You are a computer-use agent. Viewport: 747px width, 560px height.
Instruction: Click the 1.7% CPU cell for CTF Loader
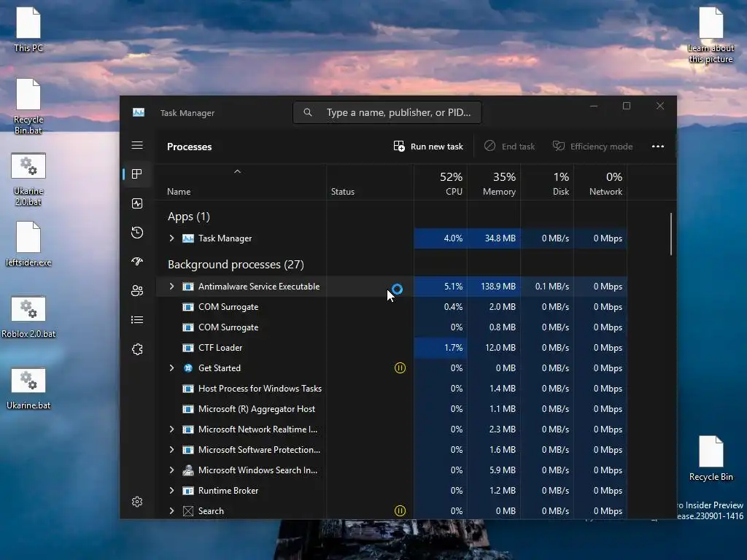(x=441, y=348)
